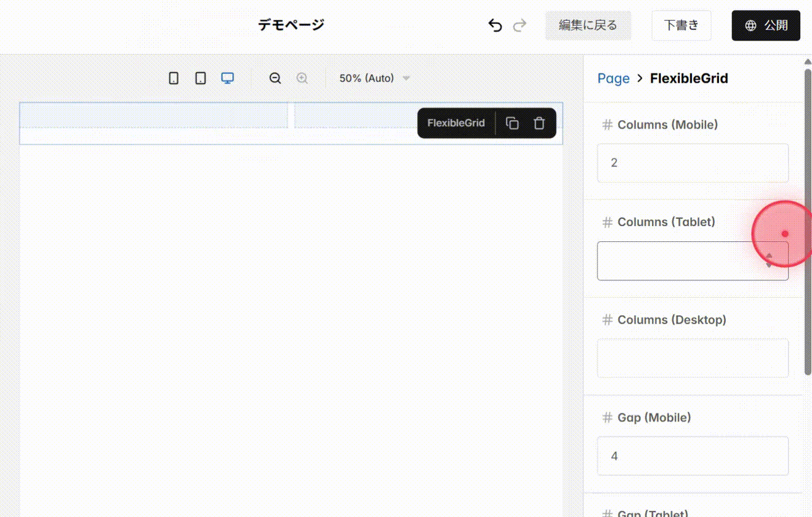Decrement Columns (Tablet) with the down arrow
This screenshot has width=812, height=517.
pyautogui.click(x=769, y=264)
